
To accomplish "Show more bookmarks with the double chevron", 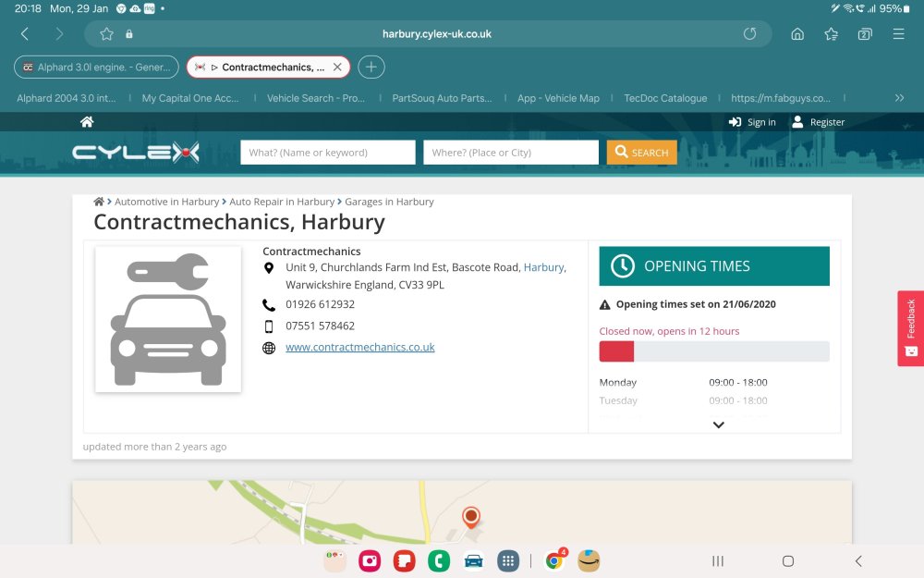I will pos(899,98).
